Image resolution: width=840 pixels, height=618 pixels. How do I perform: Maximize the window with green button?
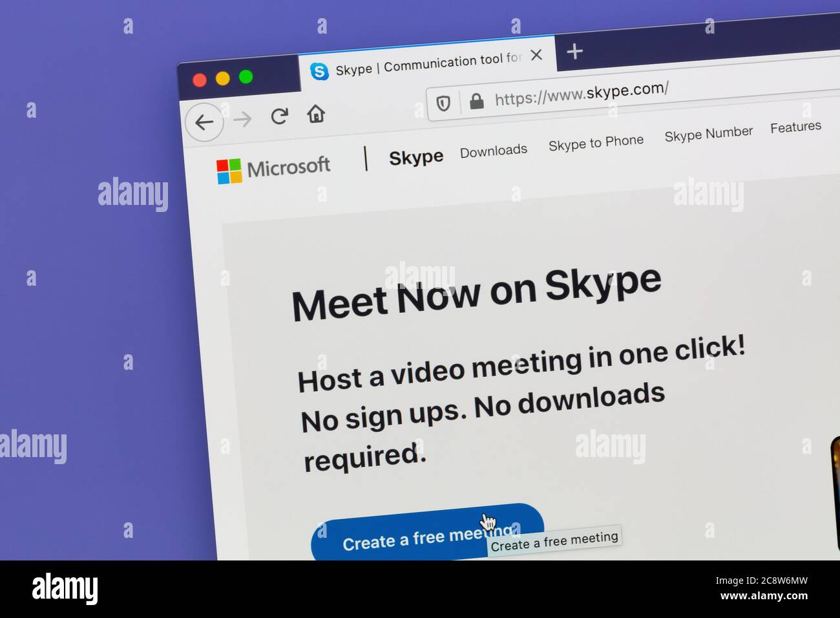point(246,76)
